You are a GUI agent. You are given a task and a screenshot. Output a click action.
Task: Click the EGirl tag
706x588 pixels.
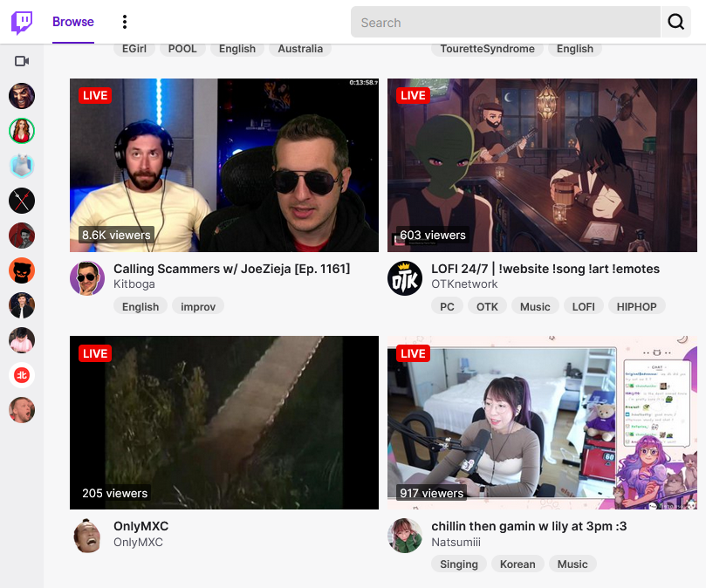tap(134, 49)
